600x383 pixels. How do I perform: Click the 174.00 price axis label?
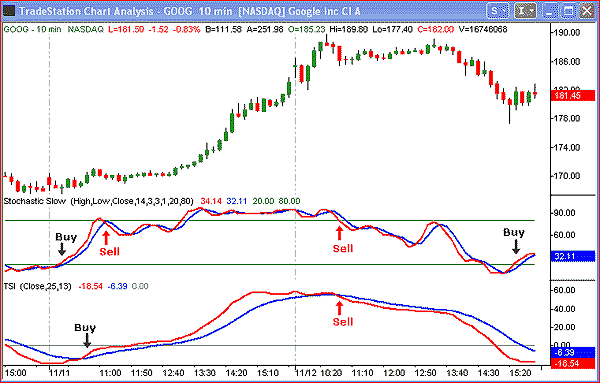tap(567, 147)
